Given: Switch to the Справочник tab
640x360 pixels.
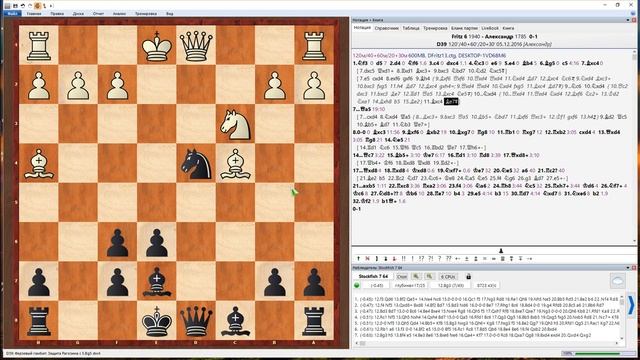Looking at the screenshot, I should pos(387,28).
